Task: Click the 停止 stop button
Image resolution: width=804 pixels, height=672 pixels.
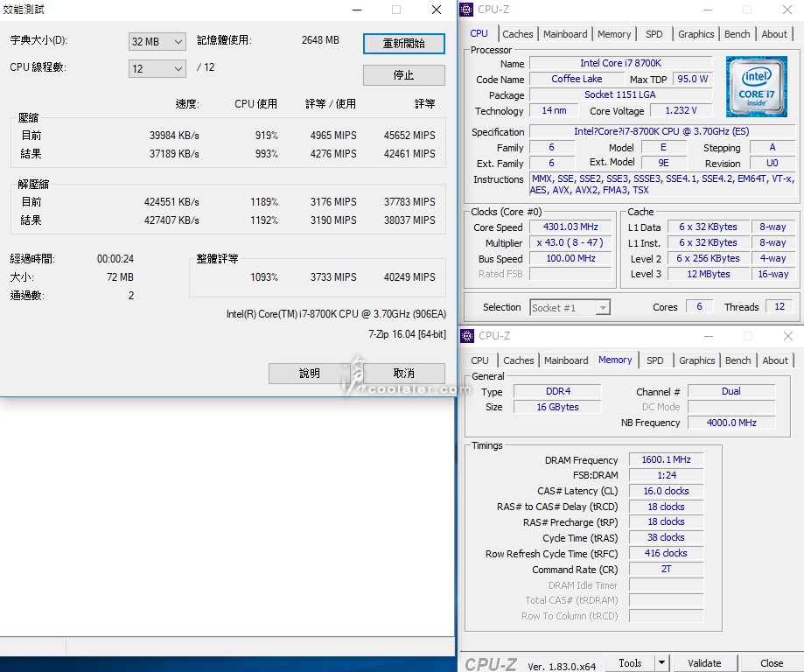Action: [403, 75]
